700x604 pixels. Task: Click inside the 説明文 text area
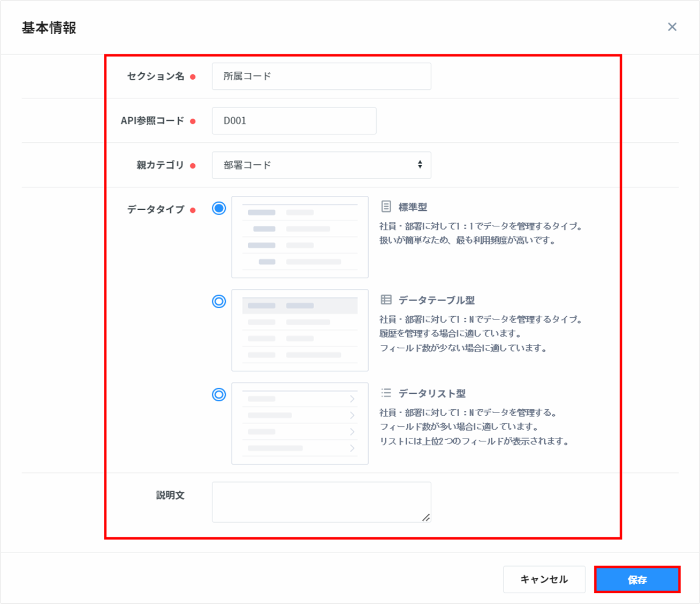tap(321, 501)
